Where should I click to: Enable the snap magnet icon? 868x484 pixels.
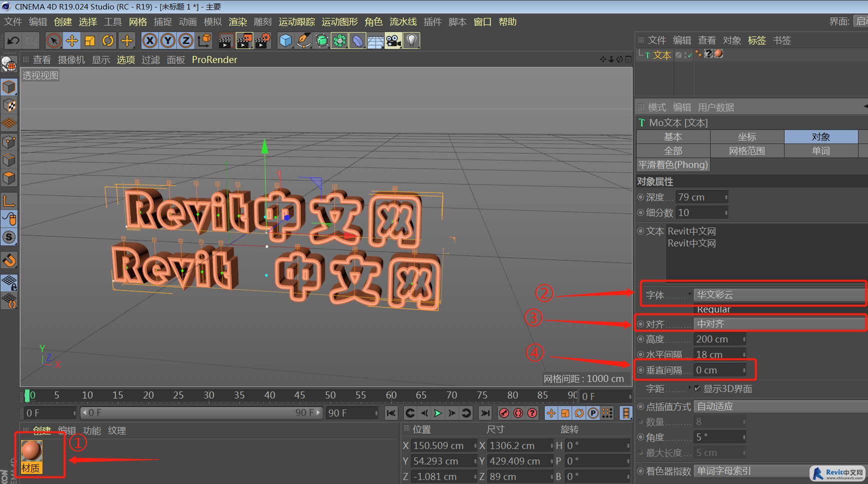pyautogui.click(x=9, y=260)
